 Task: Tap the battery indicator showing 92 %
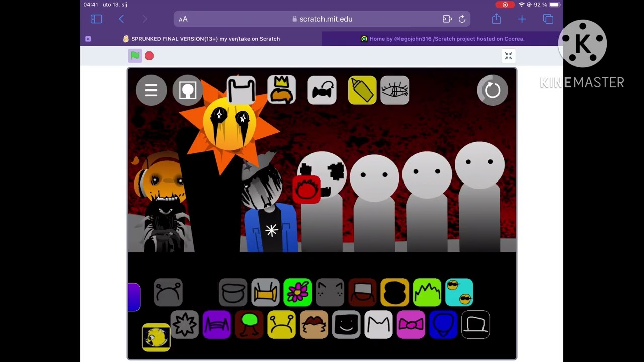tap(547, 5)
